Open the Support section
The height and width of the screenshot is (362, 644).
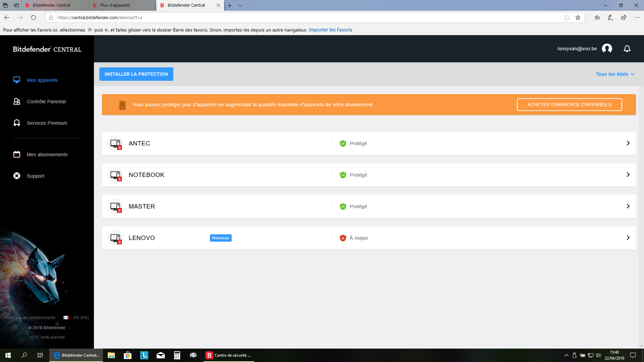[x=36, y=176]
